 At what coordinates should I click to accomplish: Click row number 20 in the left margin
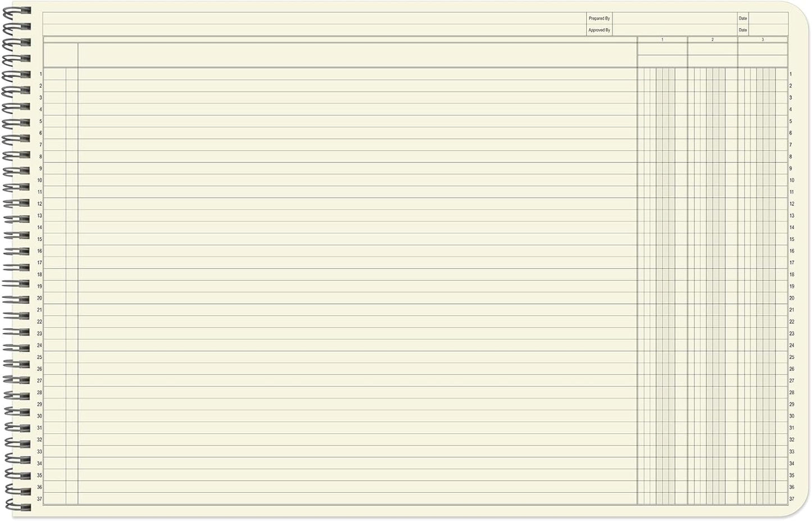[x=39, y=298]
